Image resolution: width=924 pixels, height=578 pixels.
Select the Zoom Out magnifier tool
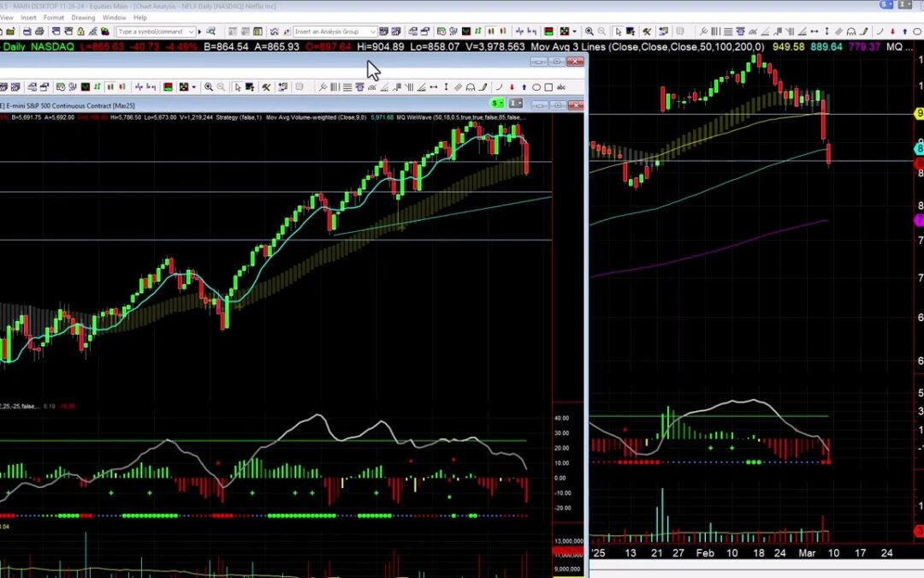pos(221,86)
